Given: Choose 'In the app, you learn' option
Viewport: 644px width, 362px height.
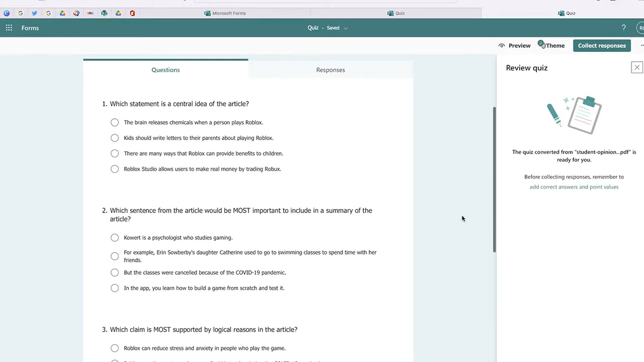Looking at the screenshot, I should (115, 288).
